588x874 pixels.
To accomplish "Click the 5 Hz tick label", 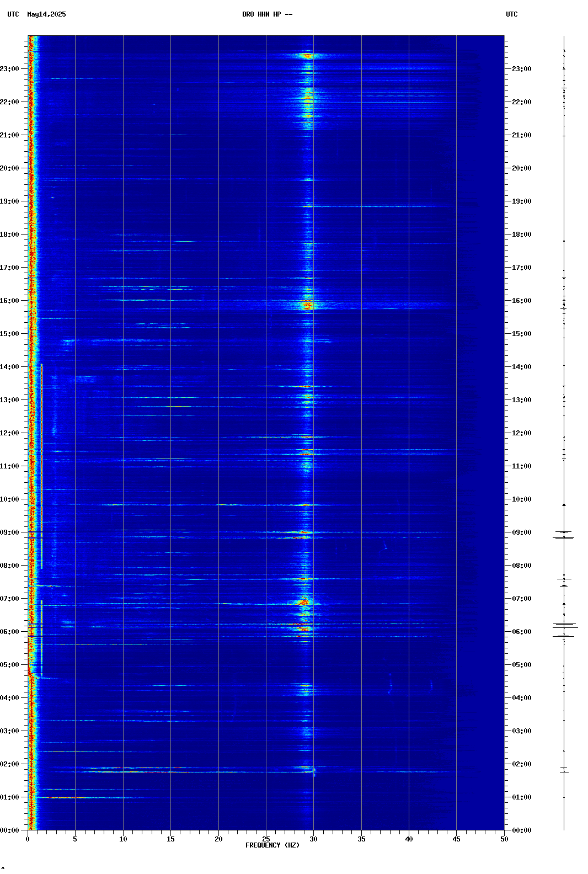I will (75, 839).
